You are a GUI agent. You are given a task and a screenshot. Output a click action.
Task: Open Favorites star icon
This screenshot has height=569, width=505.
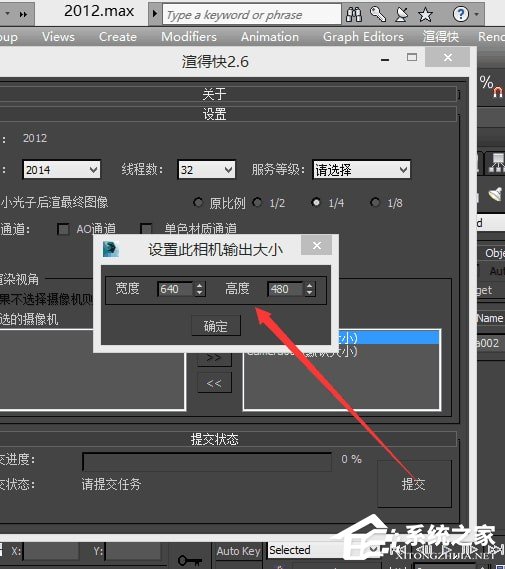[425, 15]
